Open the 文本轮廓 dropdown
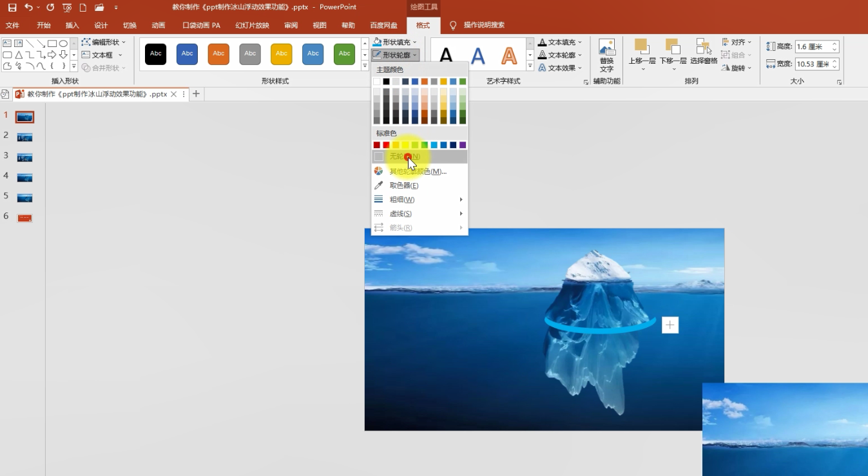The image size is (868, 476). 560,55
